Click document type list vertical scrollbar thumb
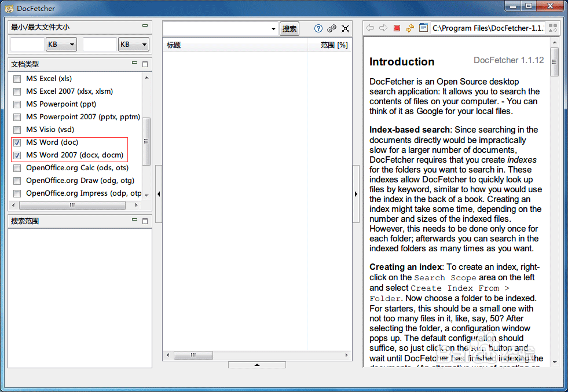Image resolution: width=568 pixels, height=392 pixels. tap(146, 141)
